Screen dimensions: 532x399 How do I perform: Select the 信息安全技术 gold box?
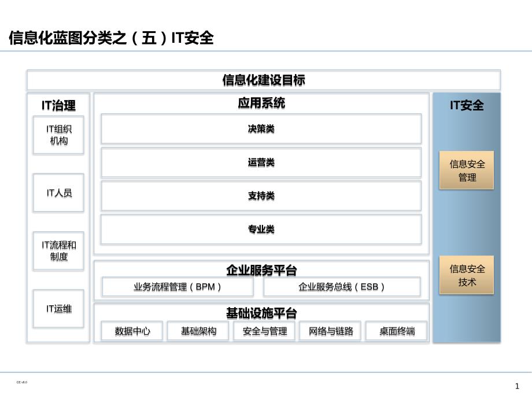[467, 275]
